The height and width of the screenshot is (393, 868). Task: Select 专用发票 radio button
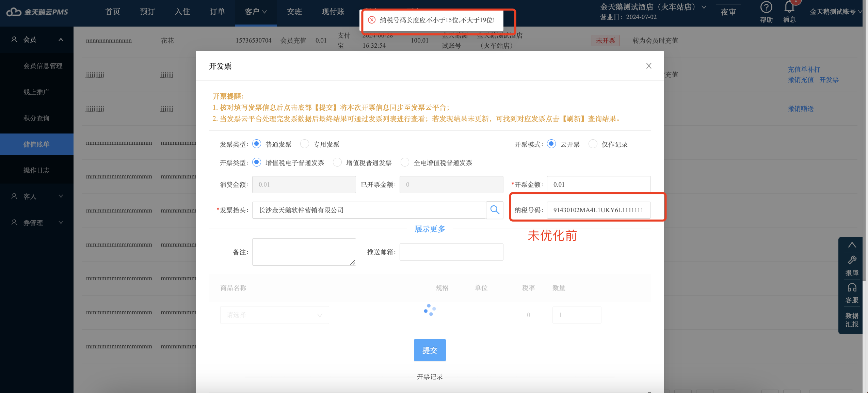305,144
